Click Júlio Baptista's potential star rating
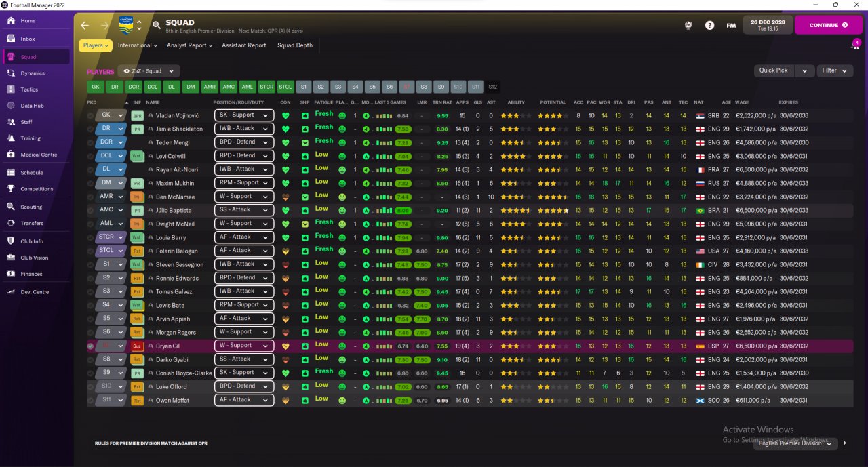868x467 pixels. tap(553, 211)
